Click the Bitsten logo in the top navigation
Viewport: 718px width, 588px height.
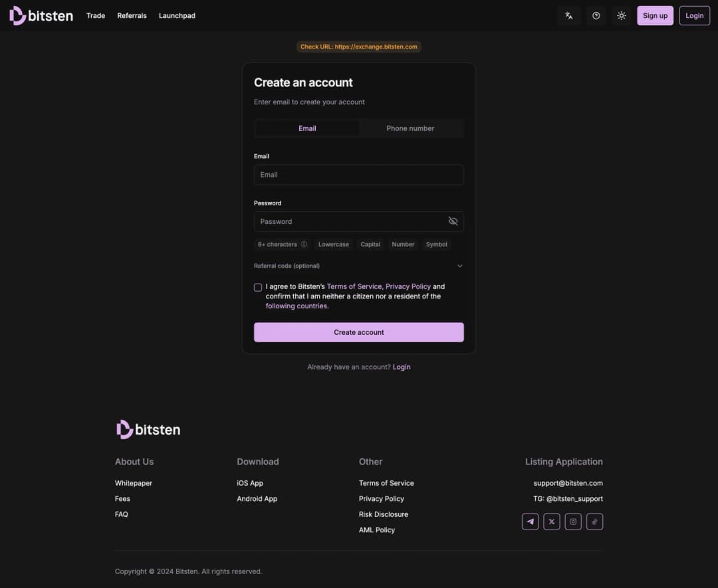click(x=41, y=15)
